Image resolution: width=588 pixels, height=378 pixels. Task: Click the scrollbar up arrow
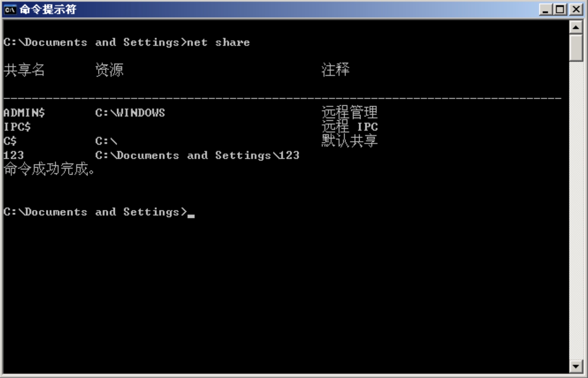click(576, 28)
